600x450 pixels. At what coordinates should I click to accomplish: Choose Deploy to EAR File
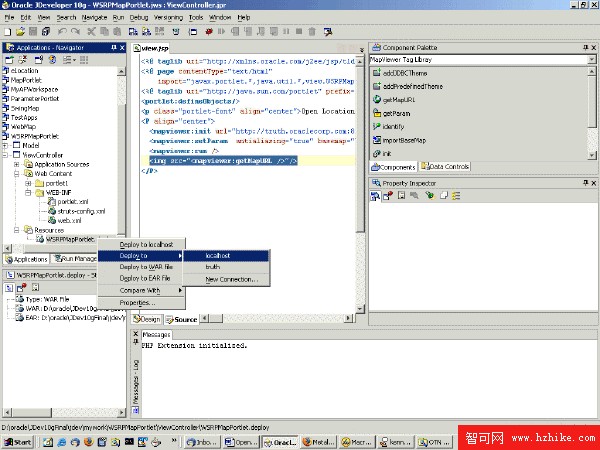(142, 278)
